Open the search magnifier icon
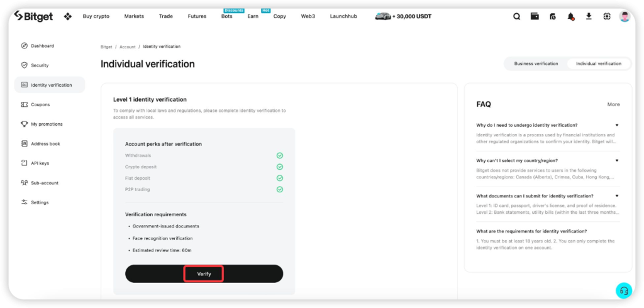Screen dimensions: 644x308 click(x=517, y=16)
